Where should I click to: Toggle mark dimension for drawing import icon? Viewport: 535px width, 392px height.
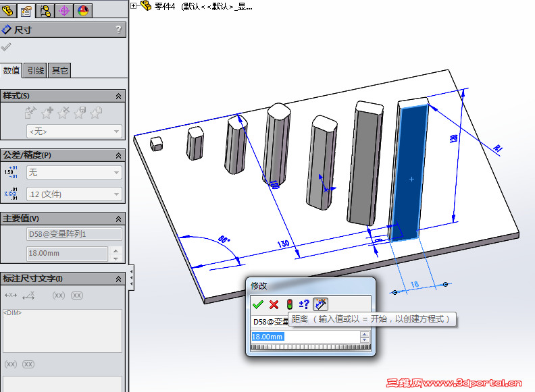coord(320,304)
